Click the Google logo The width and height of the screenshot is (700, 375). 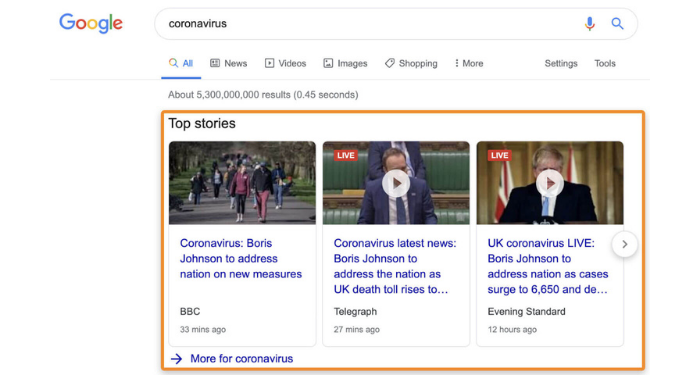[91, 23]
